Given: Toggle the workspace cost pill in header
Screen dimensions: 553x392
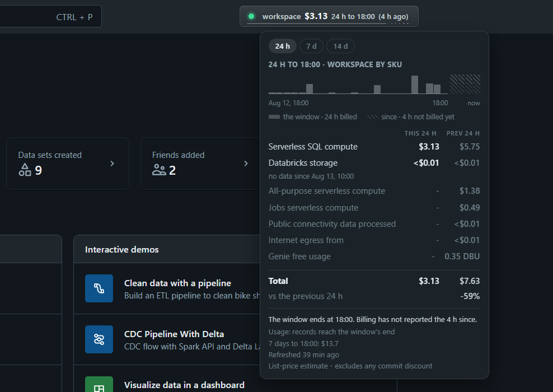Looking at the screenshot, I should [329, 16].
